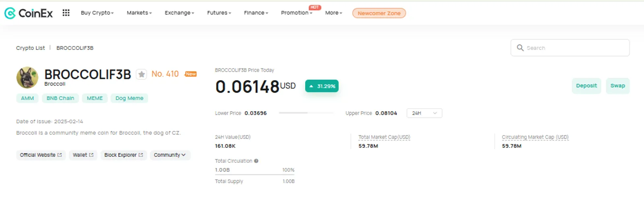
Task: Click the 31.29% price change badge
Action: [x=322, y=86]
